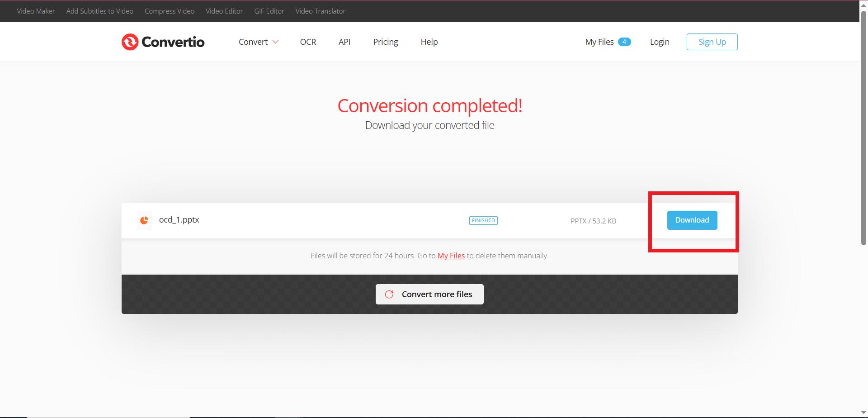Click the PPTX / 53.2 KB file info

593,221
